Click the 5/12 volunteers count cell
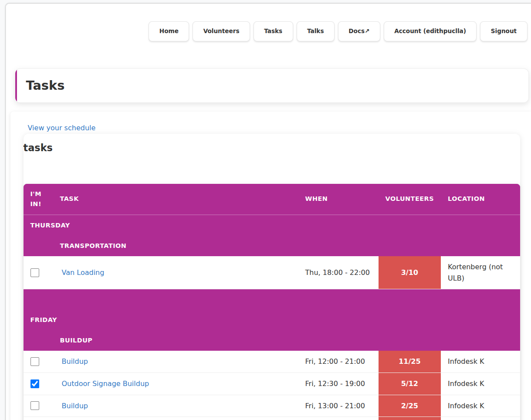 (409, 384)
